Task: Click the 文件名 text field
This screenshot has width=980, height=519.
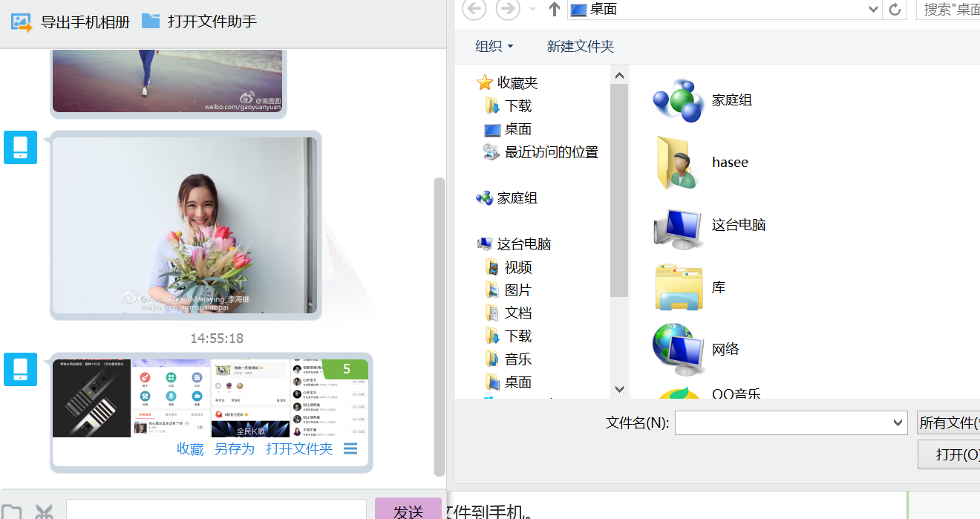Action: pyautogui.click(x=783, y=423)
